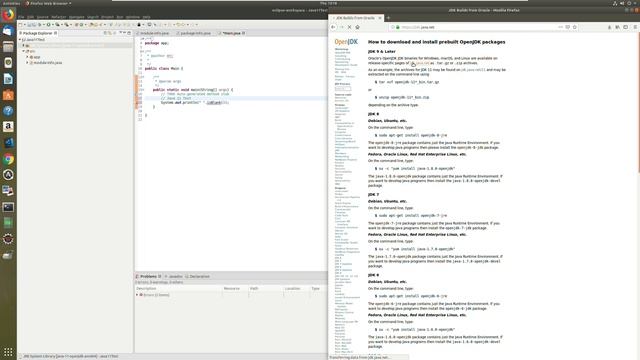
Task: Select the Main.java editor tab
Action: click(x=231, y=33)
